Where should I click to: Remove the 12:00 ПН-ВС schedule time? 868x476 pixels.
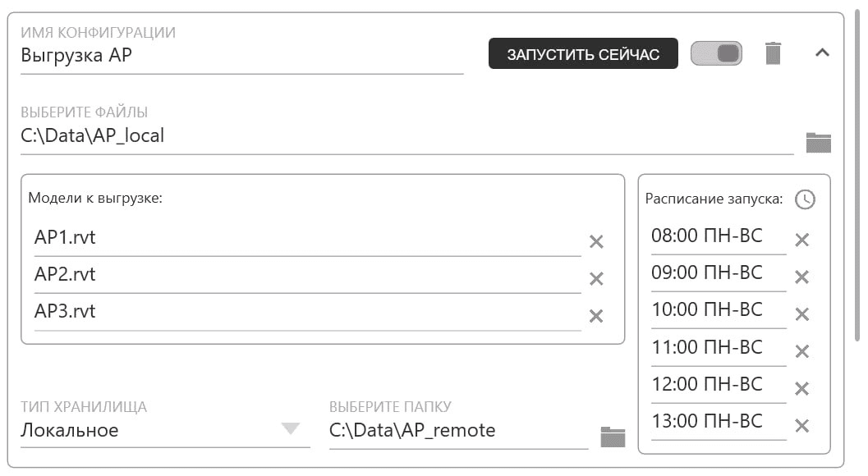coord(801,386)
